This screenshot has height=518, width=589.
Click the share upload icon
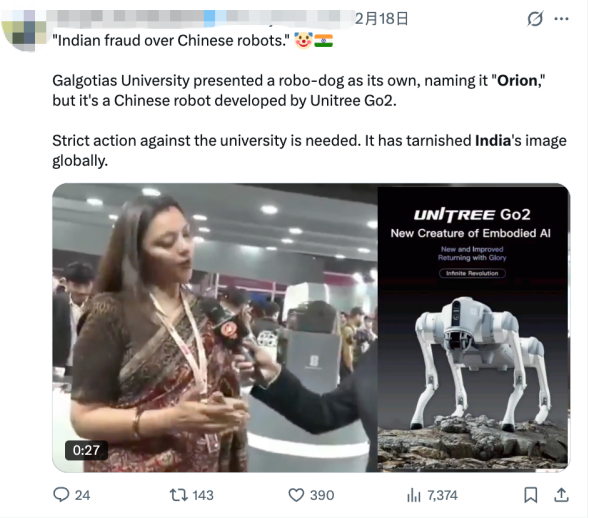pos(561,495)
